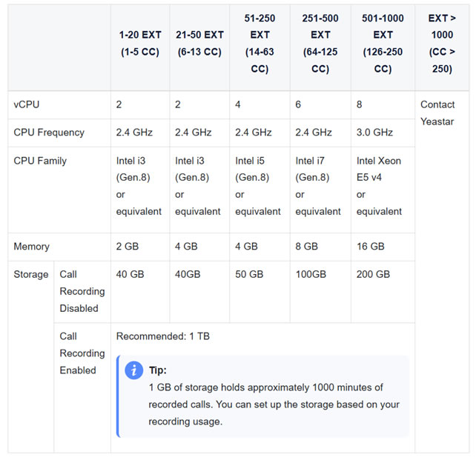
Task: Click the 21-50 EXT column header
Action: click(x=199, y=44)
